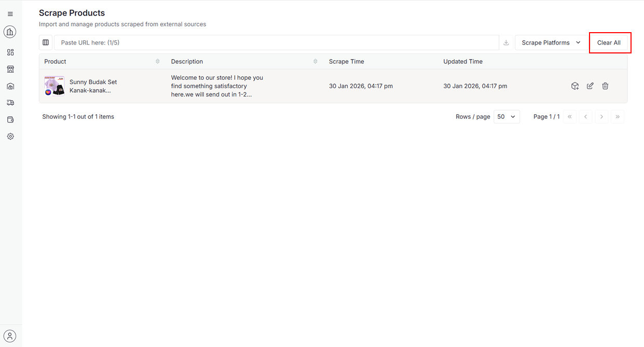Click the user profile icon at bottom
The image size is (644, 347).
click(x=10, y=336)
